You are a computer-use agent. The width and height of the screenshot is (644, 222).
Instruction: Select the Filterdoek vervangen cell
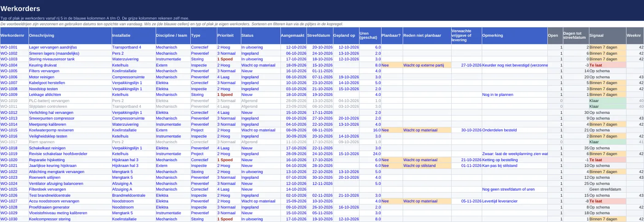pos(69,189)
